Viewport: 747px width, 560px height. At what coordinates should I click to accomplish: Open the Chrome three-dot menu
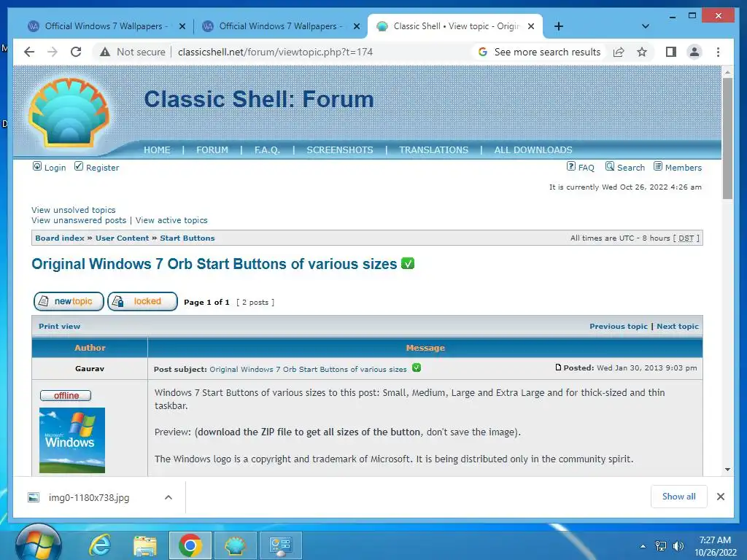tap(718, 52)
